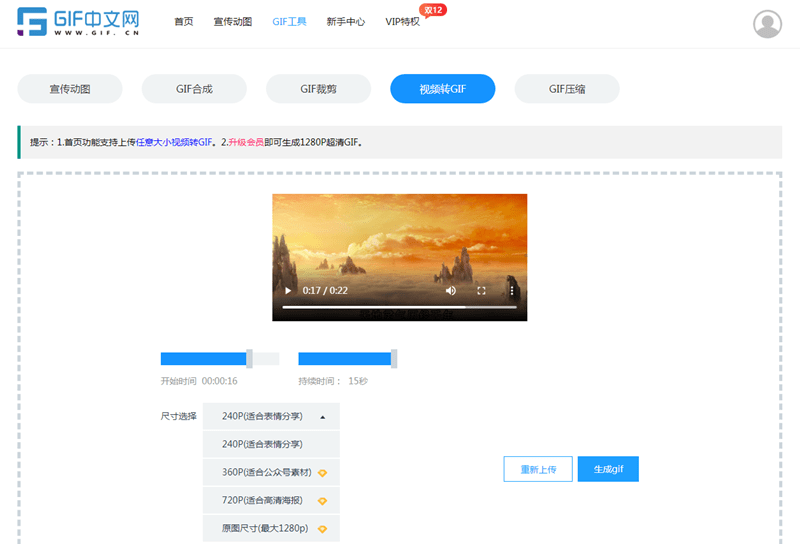800x544 pixels.
Task: Open the user profile avatar
Action: tap(767, 23)
